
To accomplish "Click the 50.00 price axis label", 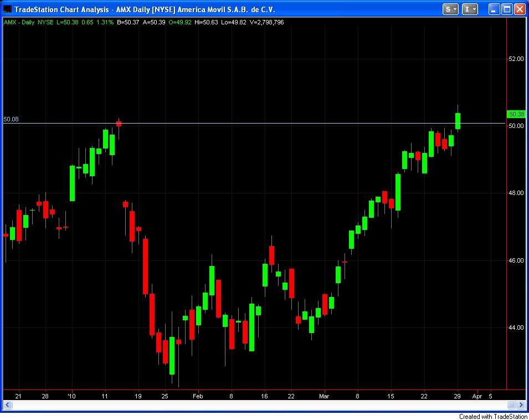I will click(x=516, y=126).
